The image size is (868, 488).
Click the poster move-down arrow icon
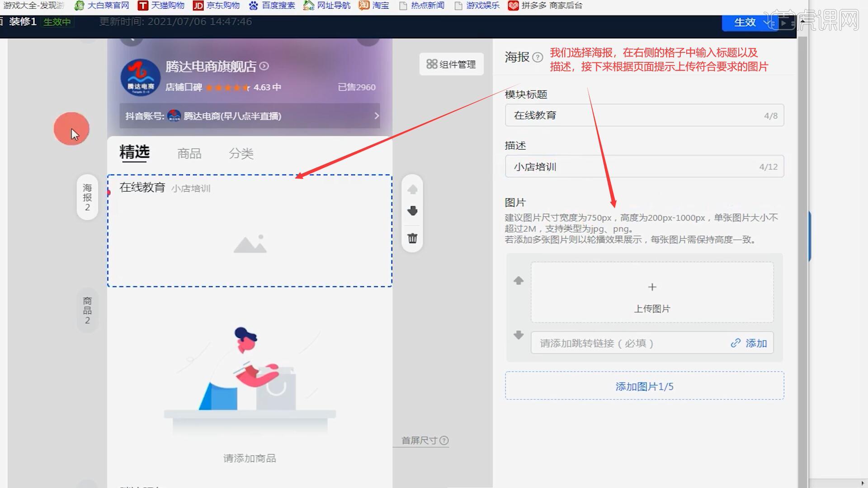click(x=412, y=211)
